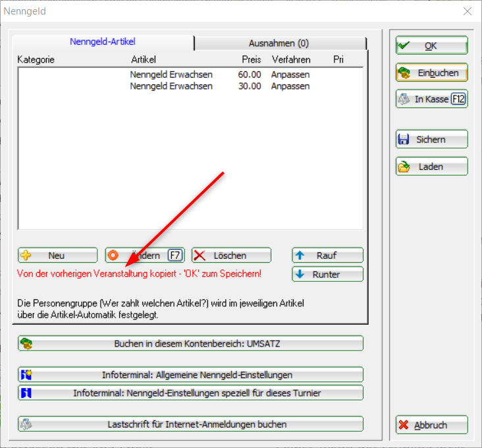
Task: Add a new article with Neu
Action: point(58,255)
